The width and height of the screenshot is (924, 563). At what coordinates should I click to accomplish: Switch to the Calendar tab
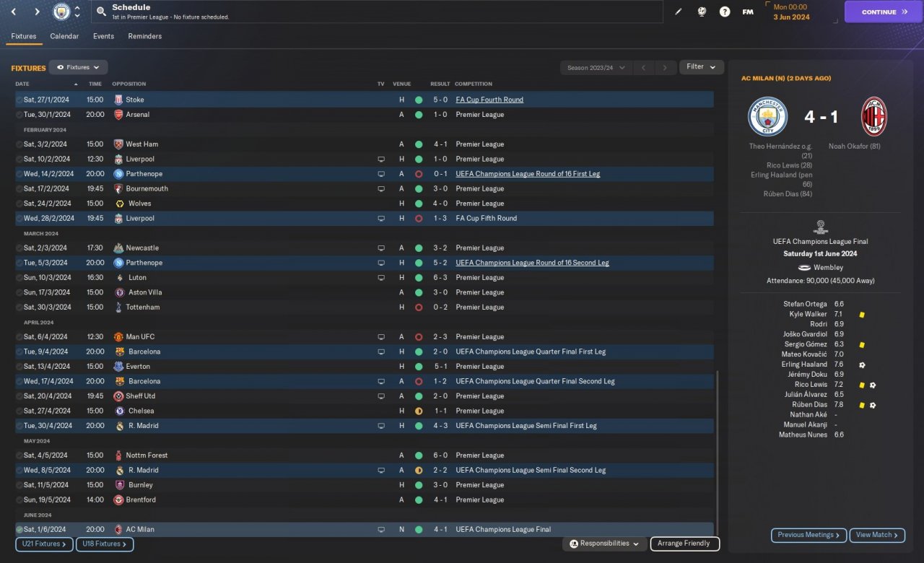point(64,36)
